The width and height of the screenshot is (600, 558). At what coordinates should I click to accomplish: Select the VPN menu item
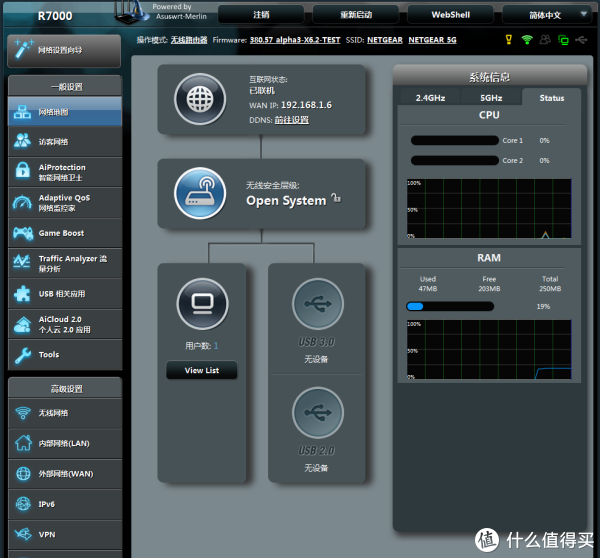[65, 534]
